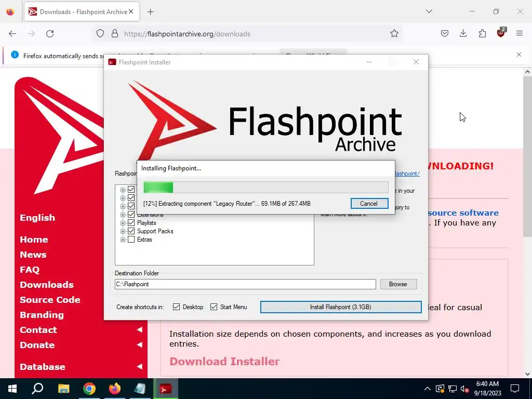Click the forward navigation arrow
Viewport: 532px width, 399px height.
[31, 34]
